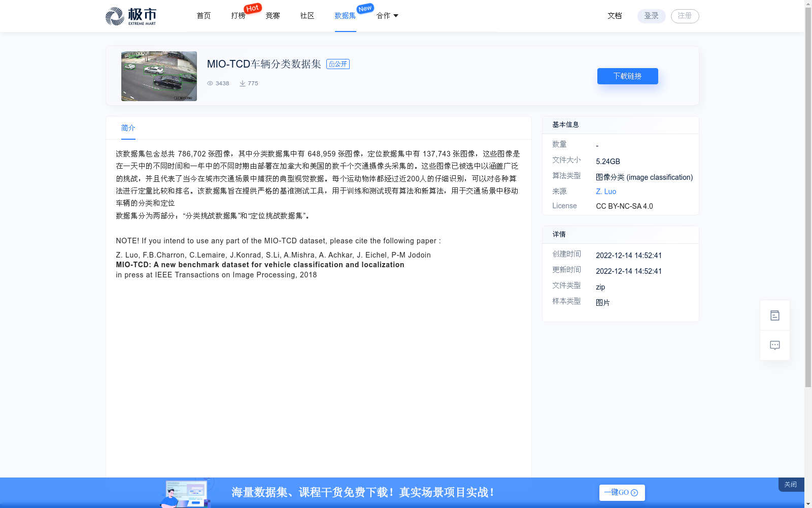Open the 社区 community page

307,16
